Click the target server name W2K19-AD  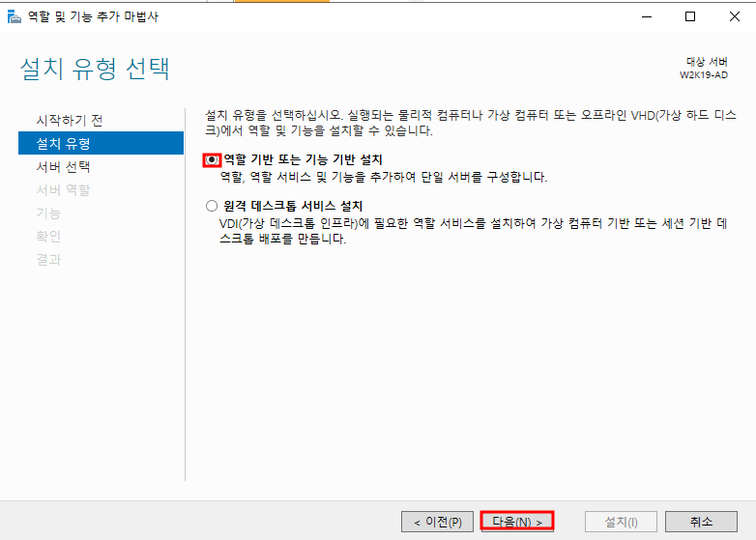coord(704,75)
